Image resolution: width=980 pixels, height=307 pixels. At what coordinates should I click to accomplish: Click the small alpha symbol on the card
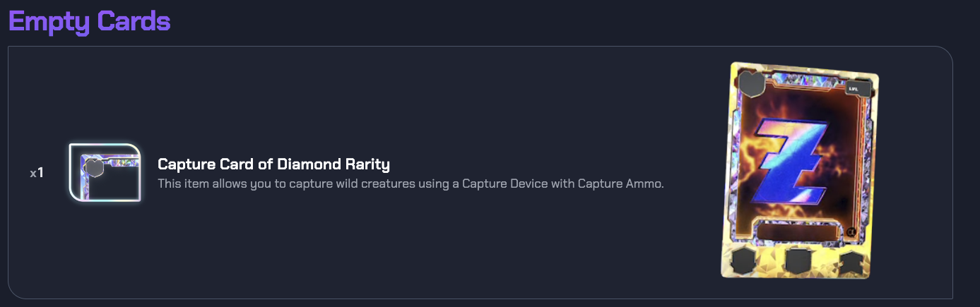point(850,232)
